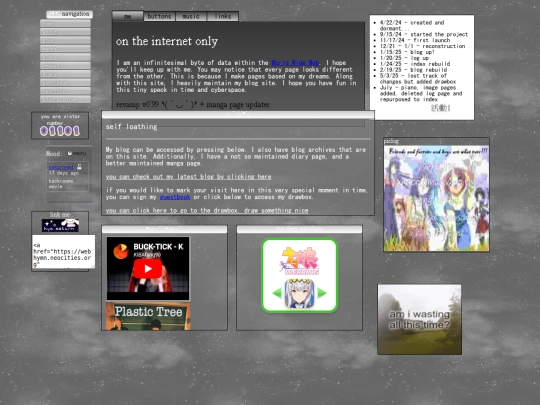This screenshot has width=540, height=405.
Task: Click the green left arrow in game widget
Action: click(277, 293)
